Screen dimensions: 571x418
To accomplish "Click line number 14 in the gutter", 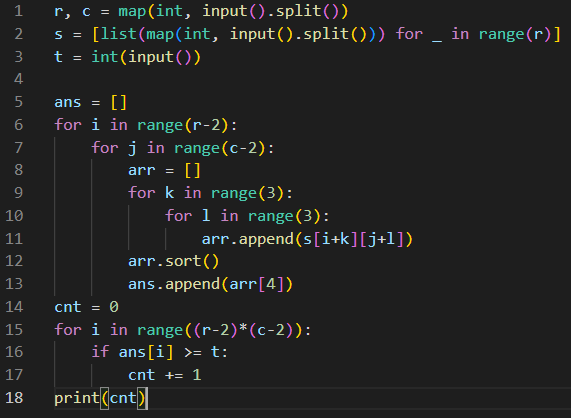I will tap(14, 307).
